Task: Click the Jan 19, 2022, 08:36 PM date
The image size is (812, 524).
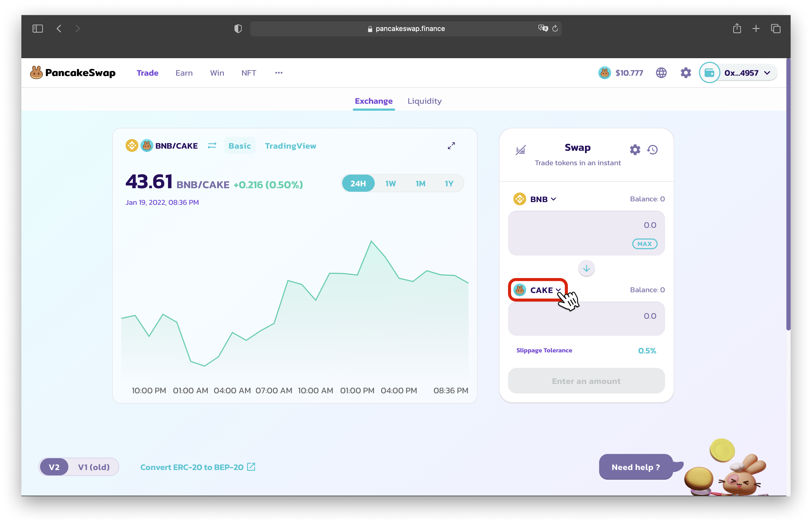Action: [162, 202]
